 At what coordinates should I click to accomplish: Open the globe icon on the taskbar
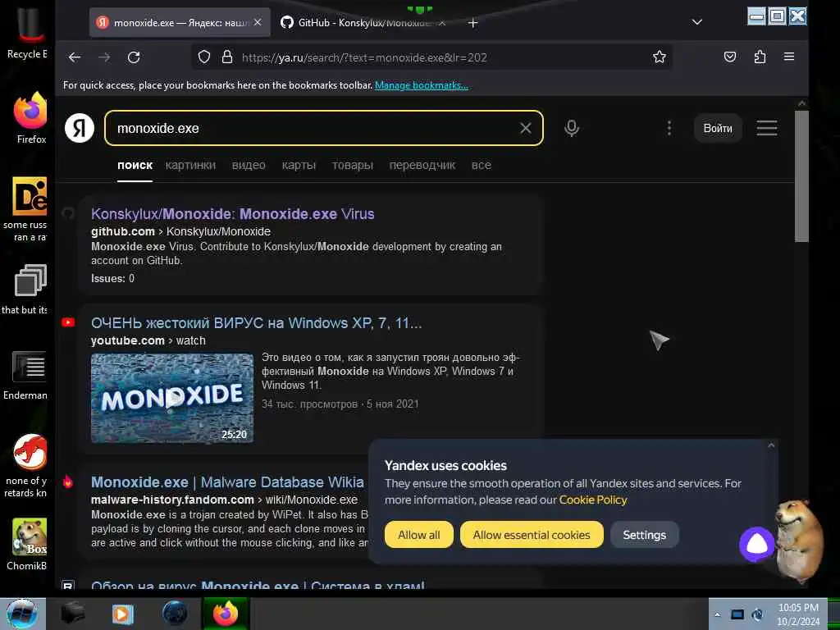pos(175,614)
